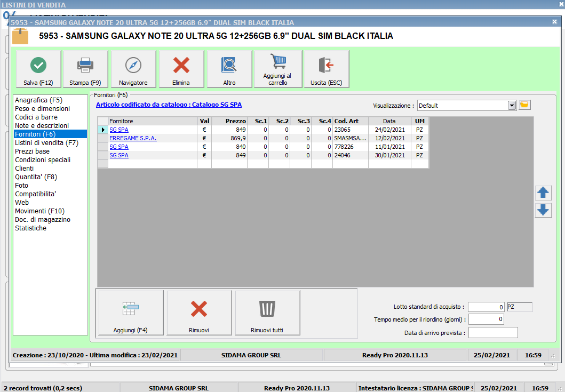The height and width of the screenshot is (392, 565).
Task: Open SG SPA link with code 24046
Action: click(x=119, y=155)
